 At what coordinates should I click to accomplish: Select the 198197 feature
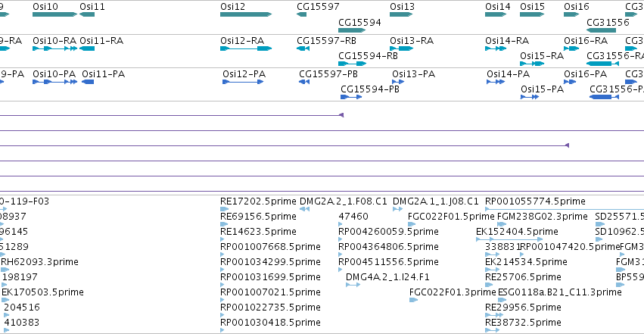tap(5, 285)
